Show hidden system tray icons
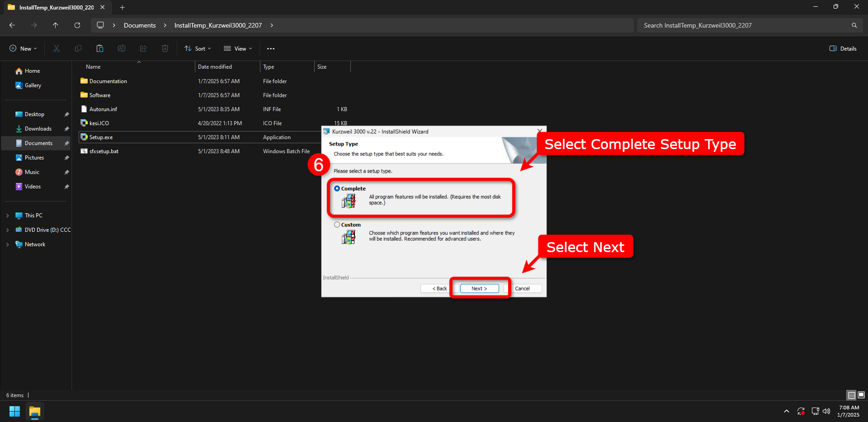The height and width of the screenshot is (422, 868). coord(787,411)
